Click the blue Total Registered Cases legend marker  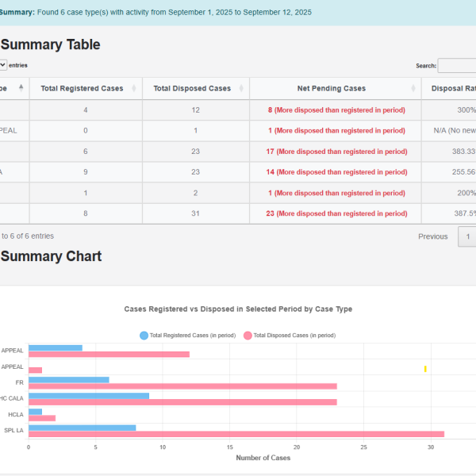[x=144, y=336]
